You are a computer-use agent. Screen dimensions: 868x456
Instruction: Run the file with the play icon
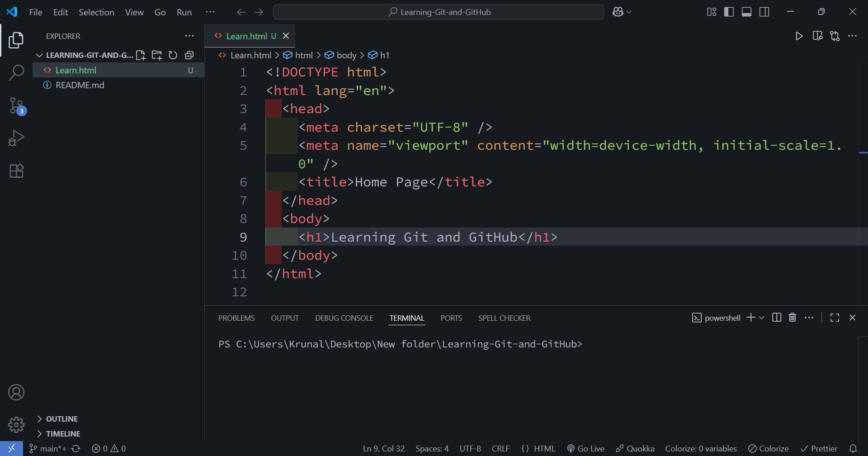pyautogui.click(x=799, y=36)
